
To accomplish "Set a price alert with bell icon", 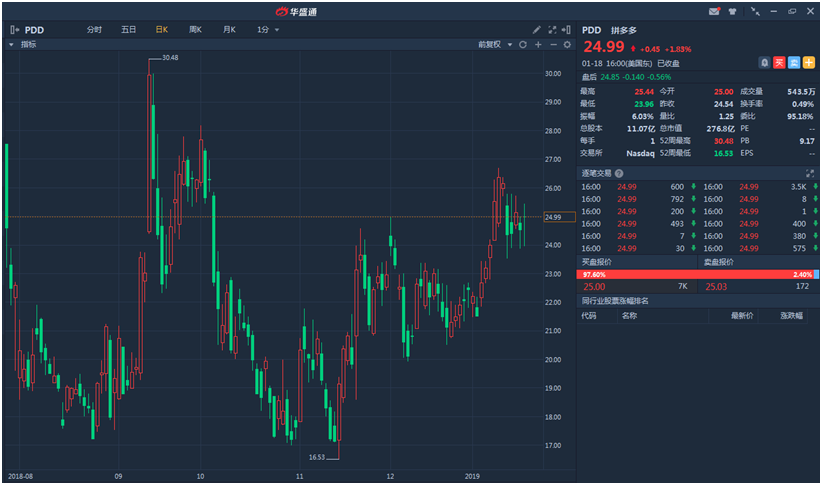I will click(x=764, y=62).
